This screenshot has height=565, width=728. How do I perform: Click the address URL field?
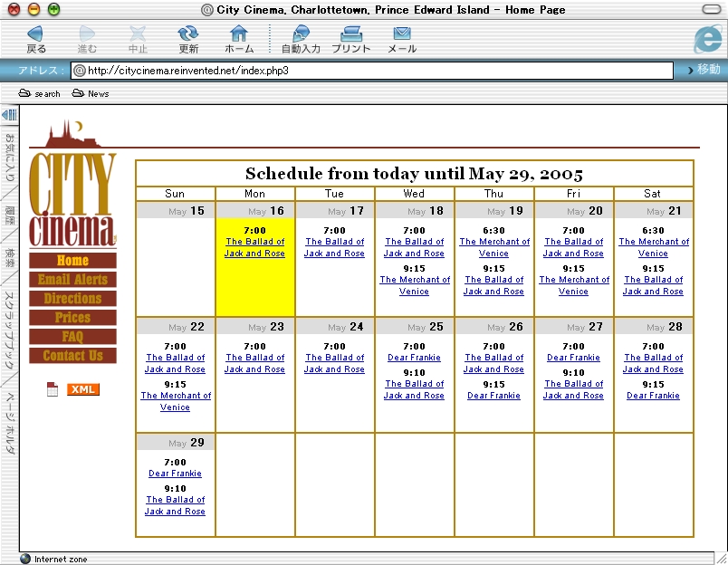pos(371,70)
